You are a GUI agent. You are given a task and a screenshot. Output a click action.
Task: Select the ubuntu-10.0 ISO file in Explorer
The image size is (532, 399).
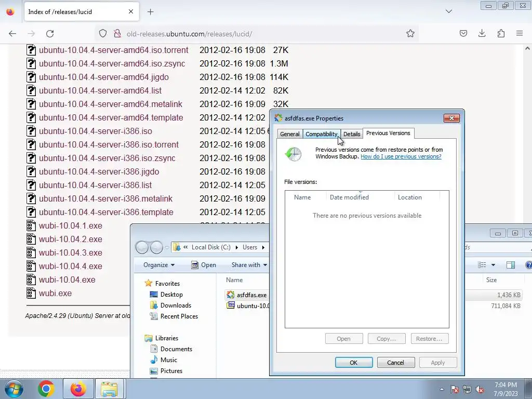[x=248, y=305]
